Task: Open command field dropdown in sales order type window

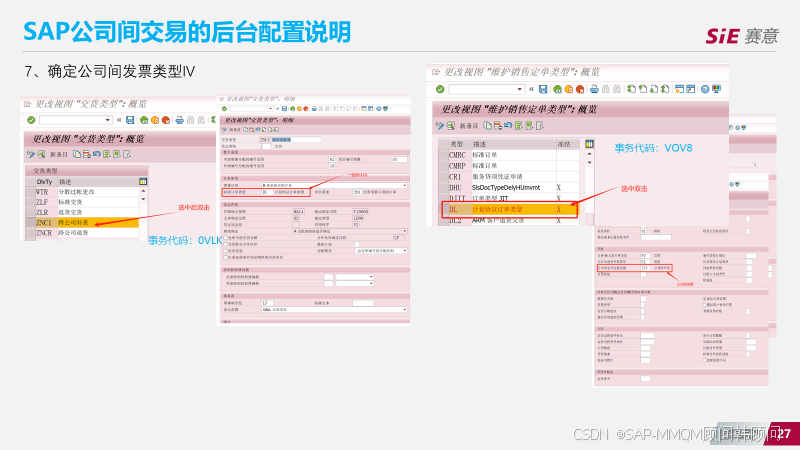Action: click(x=519, y=89)
